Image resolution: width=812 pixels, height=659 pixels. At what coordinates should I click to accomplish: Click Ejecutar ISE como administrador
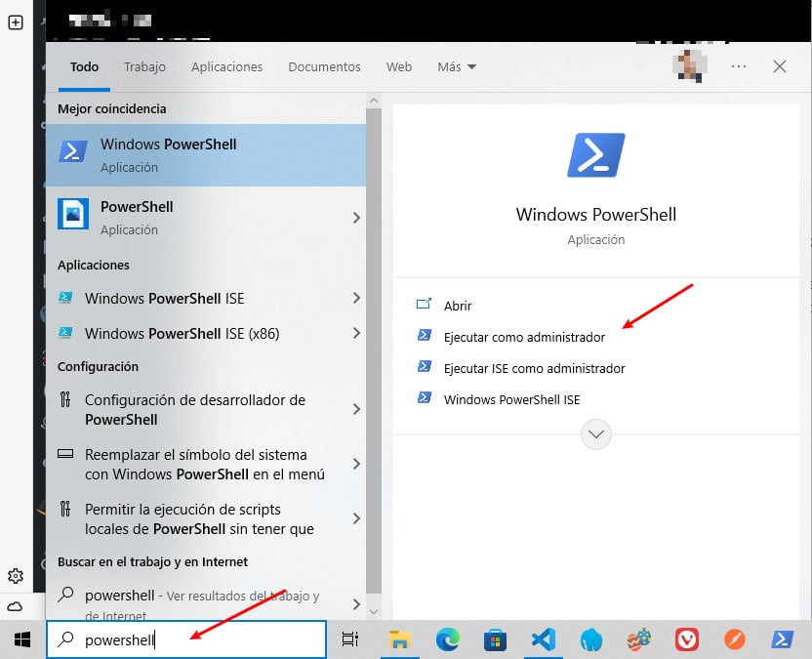pyautogui.click(x=535, y=368)
